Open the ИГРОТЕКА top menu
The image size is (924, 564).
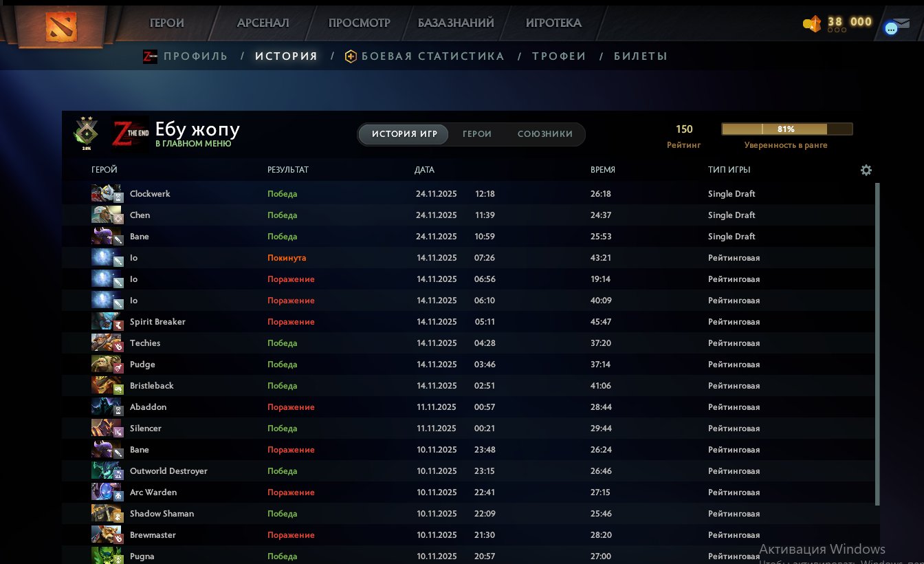553,23
